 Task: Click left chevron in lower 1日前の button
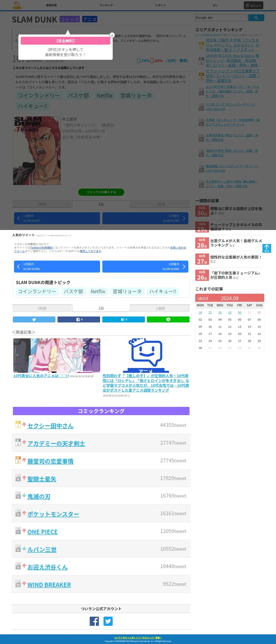coord(18,267)
